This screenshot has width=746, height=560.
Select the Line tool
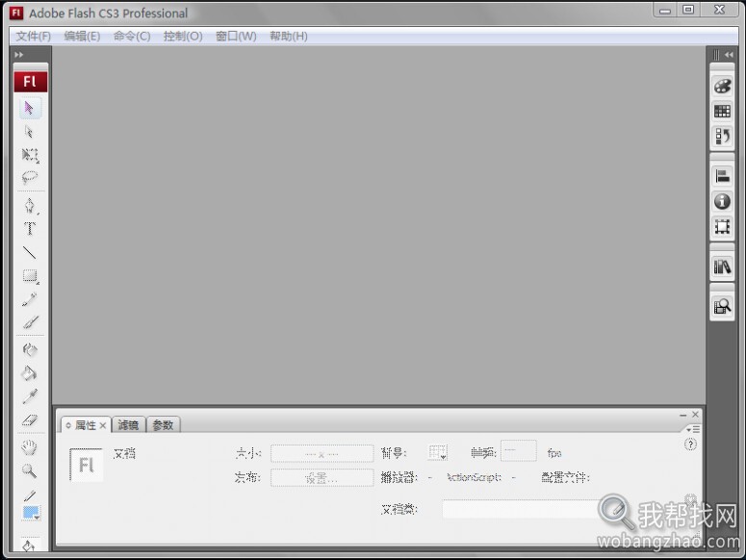coord(30,252)
